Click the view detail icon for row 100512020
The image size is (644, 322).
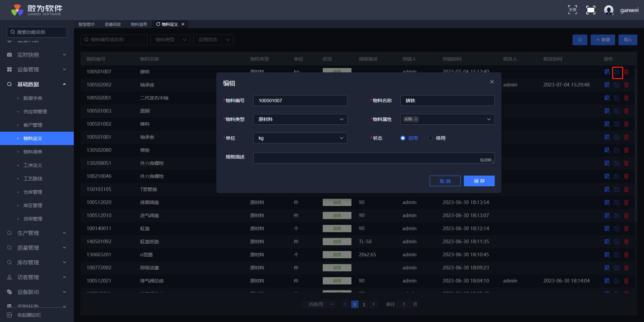pyautogui.click(x=607, y=203)
